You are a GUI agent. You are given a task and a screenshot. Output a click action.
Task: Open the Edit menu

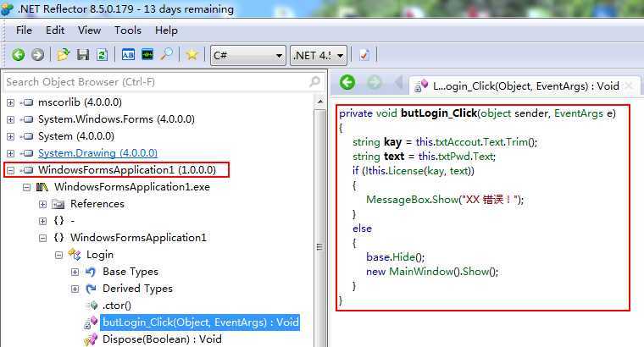tap(55, 30)
